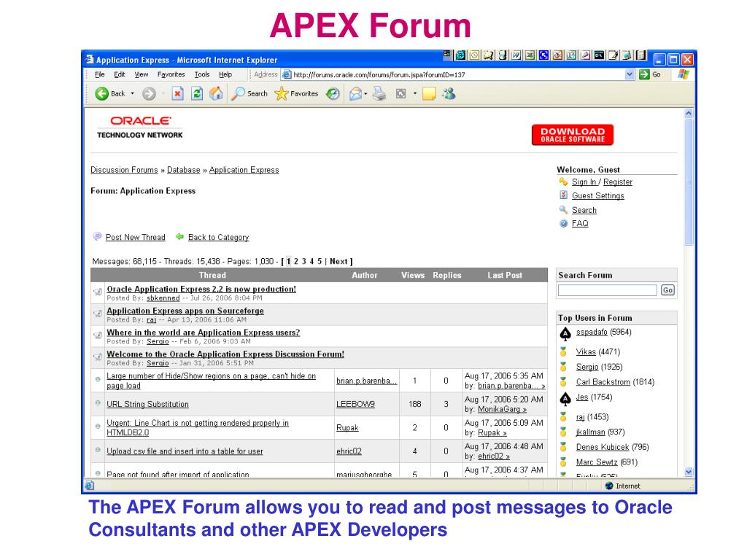Click Next in the page navigation
Image resolution: width=747 pixels, height=560 pixels.
[x=338, y=262]
